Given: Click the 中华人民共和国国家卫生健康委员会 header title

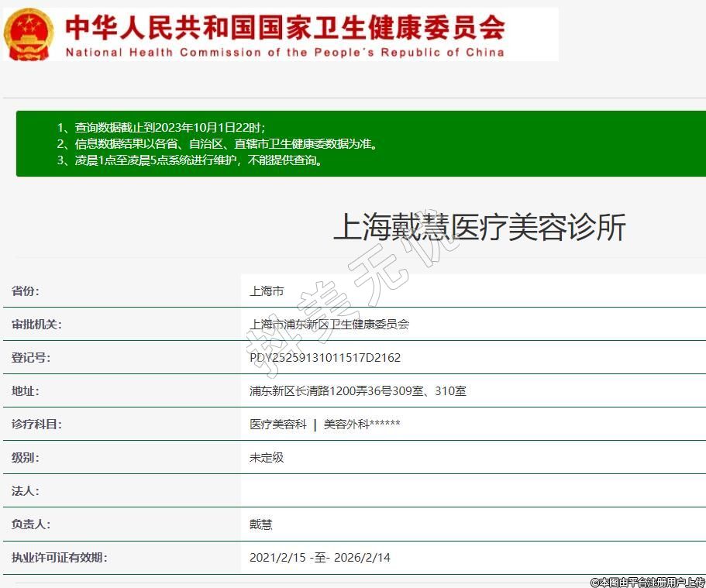Looking at the screenshot, I should (285, 27).
